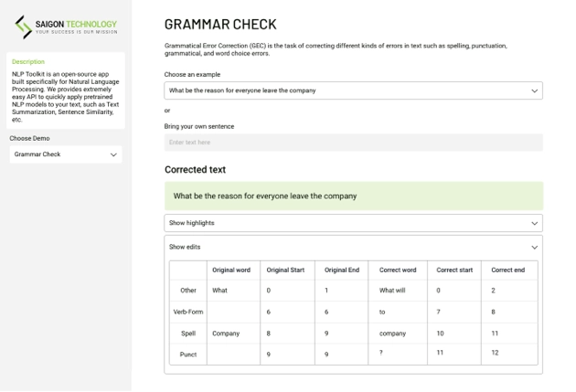Select the Spell row label
The height and width of the screenshot is (392, 576).
(x=188, y=334)
